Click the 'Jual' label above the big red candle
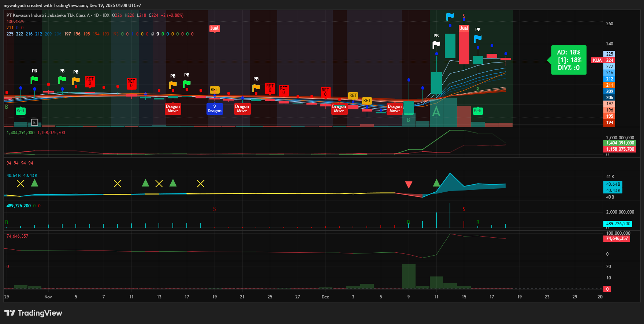 (464, 28)
